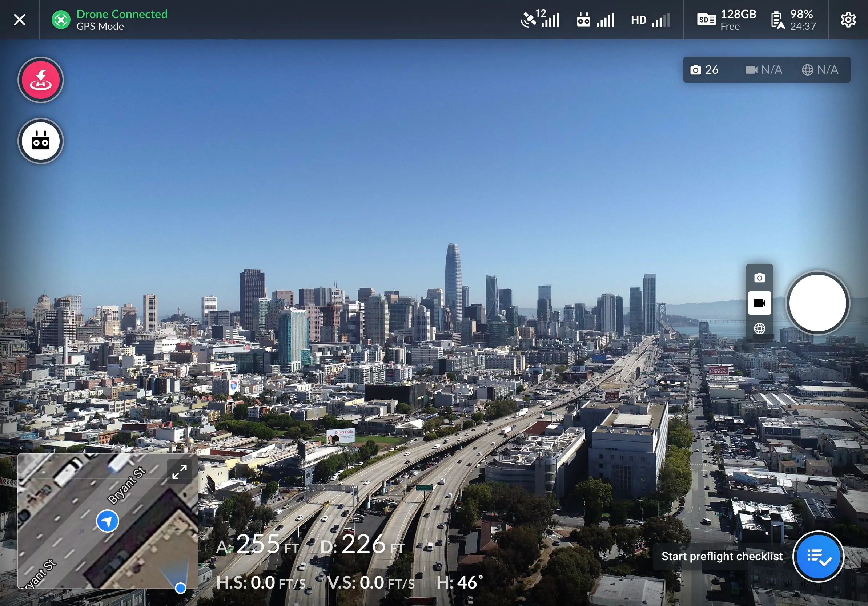Tap the Bryant St map thumbnail

pos(108,521)
